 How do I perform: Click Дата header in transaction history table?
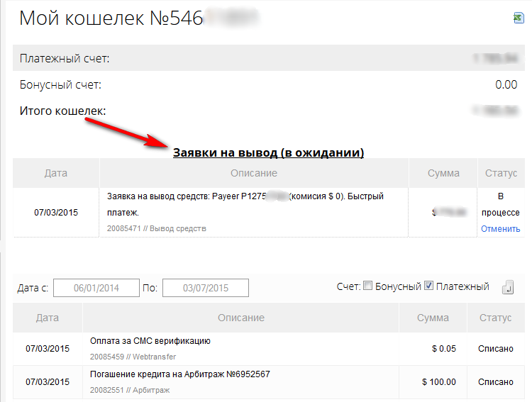[x=48, y=318]
